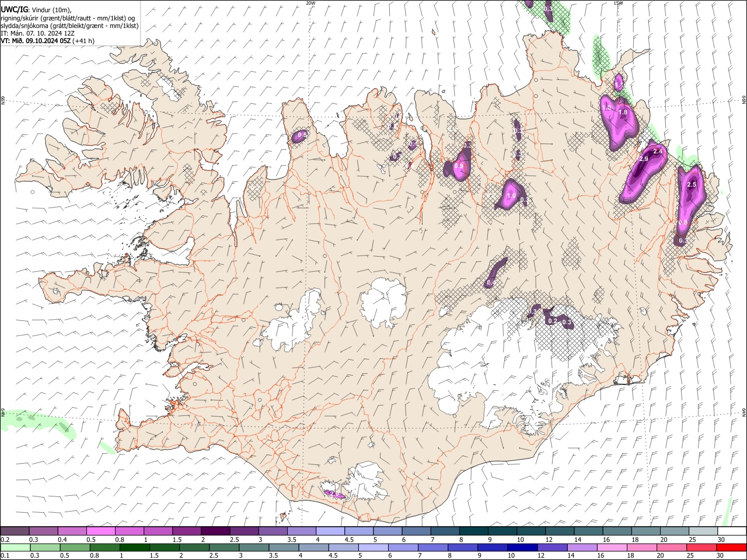Click the '12' label in upper legend row
747x560 pixels.
[549, 540]
